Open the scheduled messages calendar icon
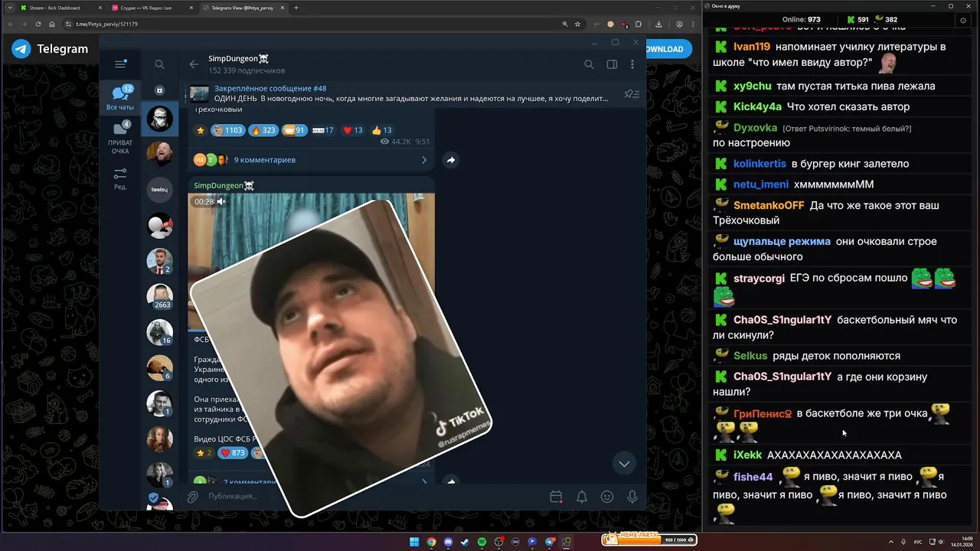 [x=557, y=497]
